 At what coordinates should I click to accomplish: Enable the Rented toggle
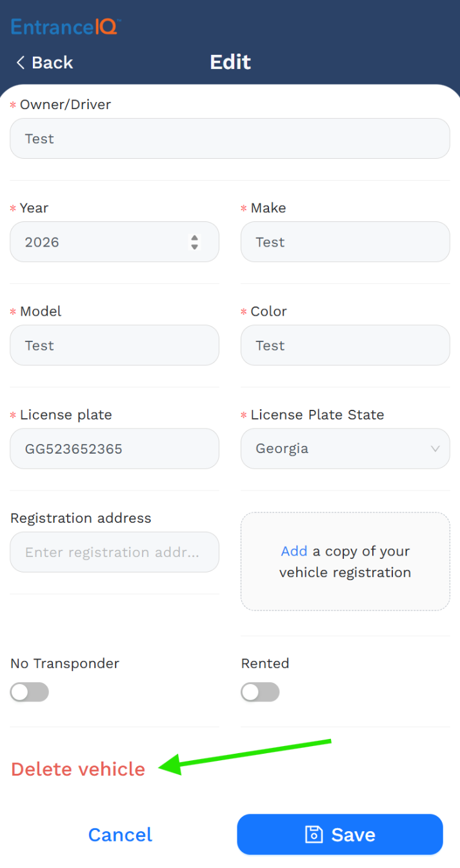click(x=260, y=692)
